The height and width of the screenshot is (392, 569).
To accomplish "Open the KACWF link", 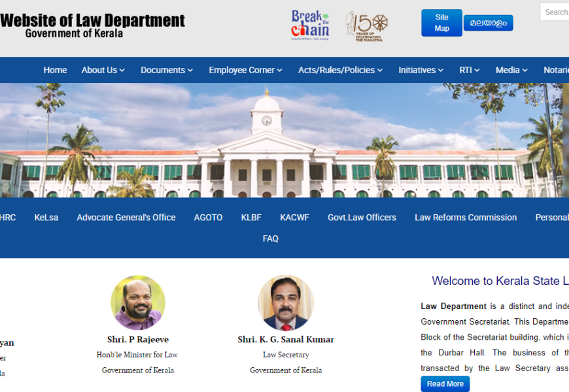I will tap(294, 218).
